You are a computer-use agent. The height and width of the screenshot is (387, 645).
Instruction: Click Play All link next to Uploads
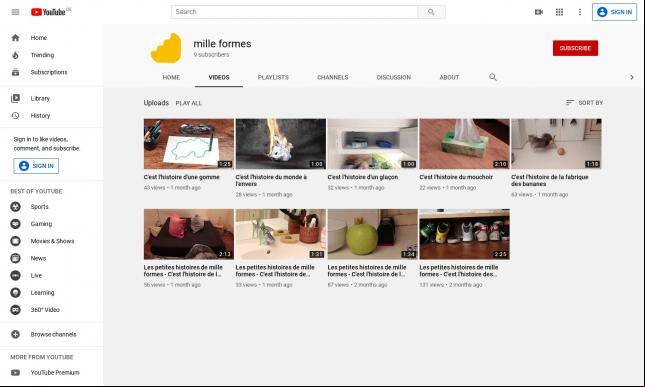[188, 103]
